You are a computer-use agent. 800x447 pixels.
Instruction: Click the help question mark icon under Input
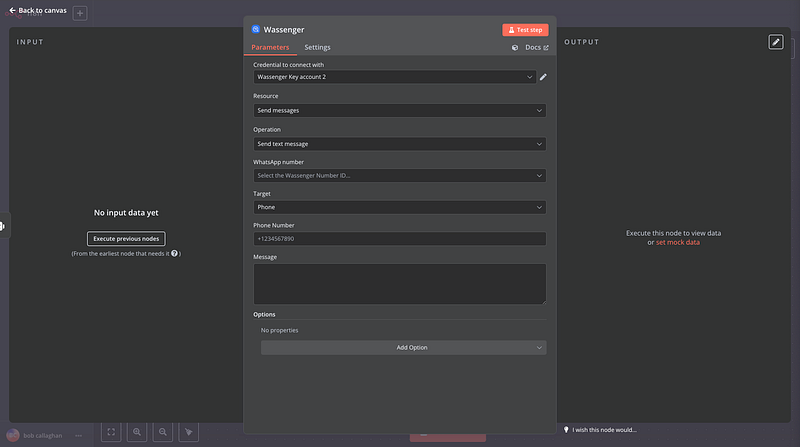175,254
